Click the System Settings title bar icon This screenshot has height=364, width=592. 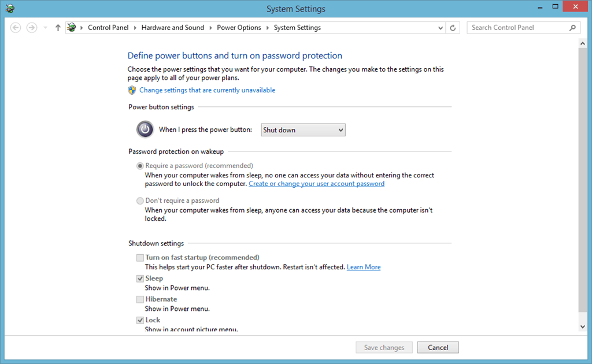(10, 8)
